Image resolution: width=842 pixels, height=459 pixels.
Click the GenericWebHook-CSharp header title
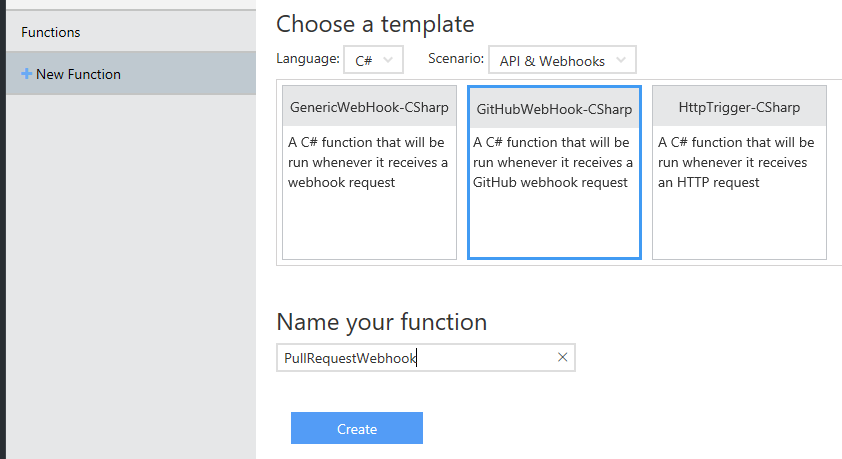[369, 107]
